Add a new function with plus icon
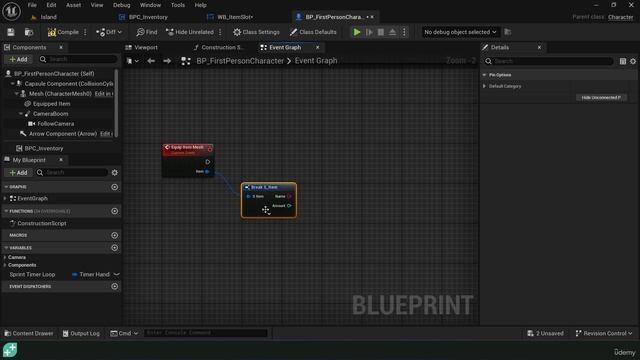The image size is (640, 360). click(x=115, y=211)
